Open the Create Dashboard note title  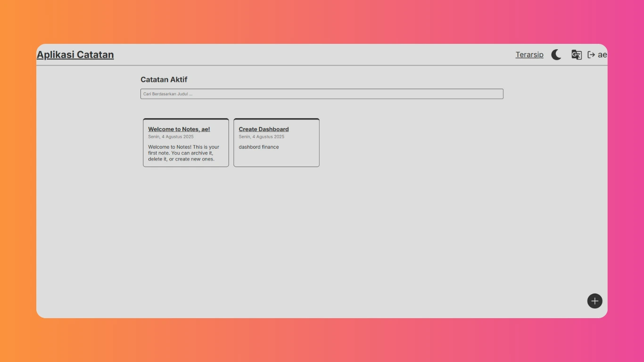point(264,129)
